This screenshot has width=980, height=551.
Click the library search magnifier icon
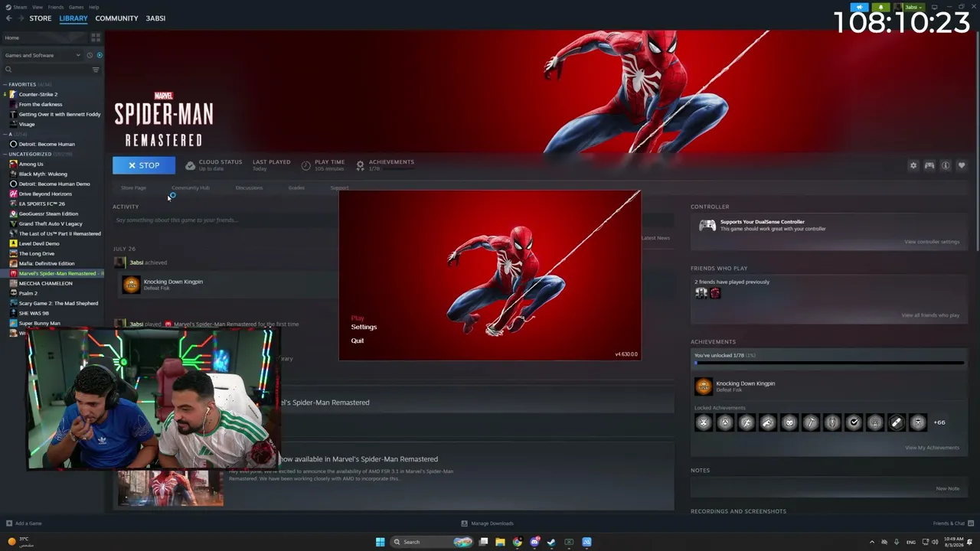pos(8,70)
